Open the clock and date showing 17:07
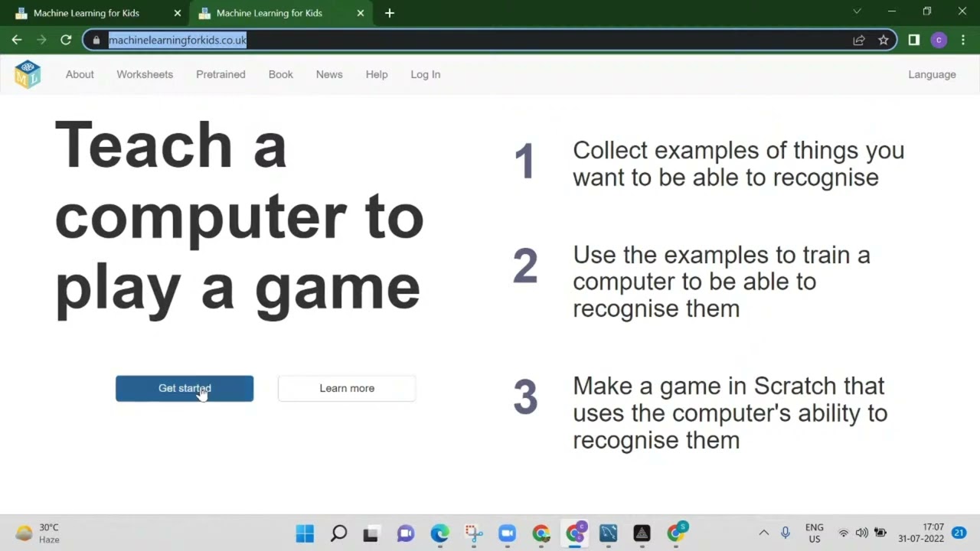 [x=921, y=533]
